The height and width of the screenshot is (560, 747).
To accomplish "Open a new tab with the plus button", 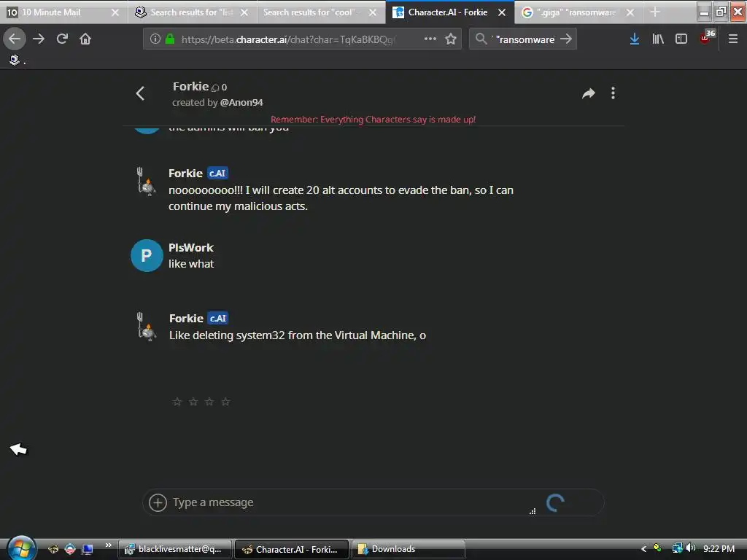I will click(655, 12).
